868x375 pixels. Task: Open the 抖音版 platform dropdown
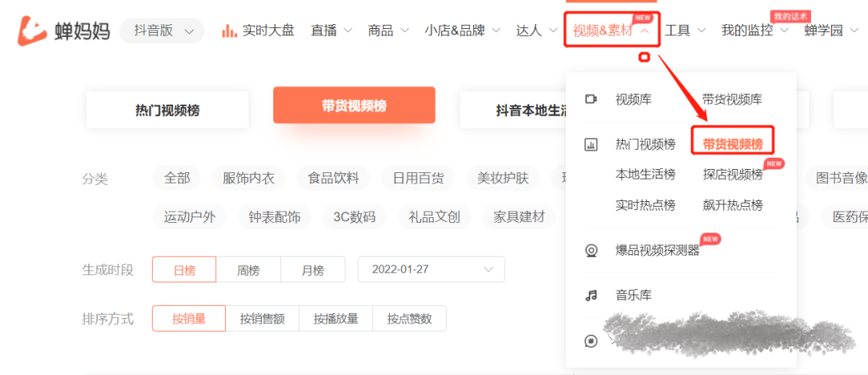[162, 31]
